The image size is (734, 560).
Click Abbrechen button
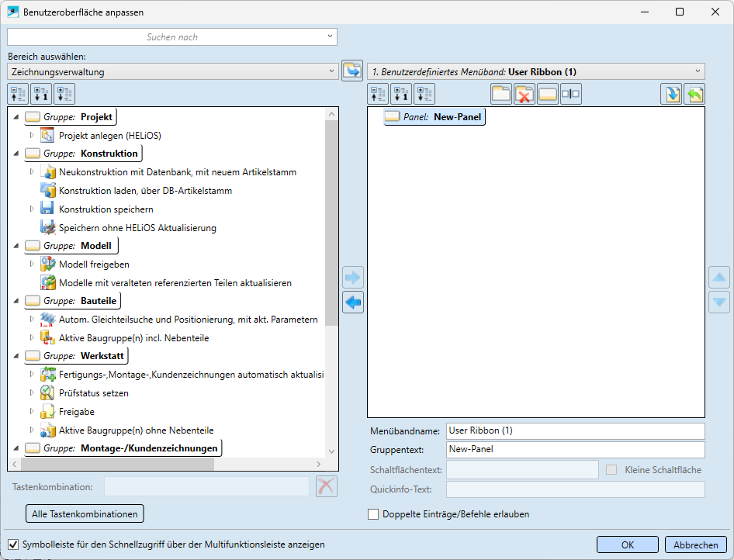[x=696, y=544]
